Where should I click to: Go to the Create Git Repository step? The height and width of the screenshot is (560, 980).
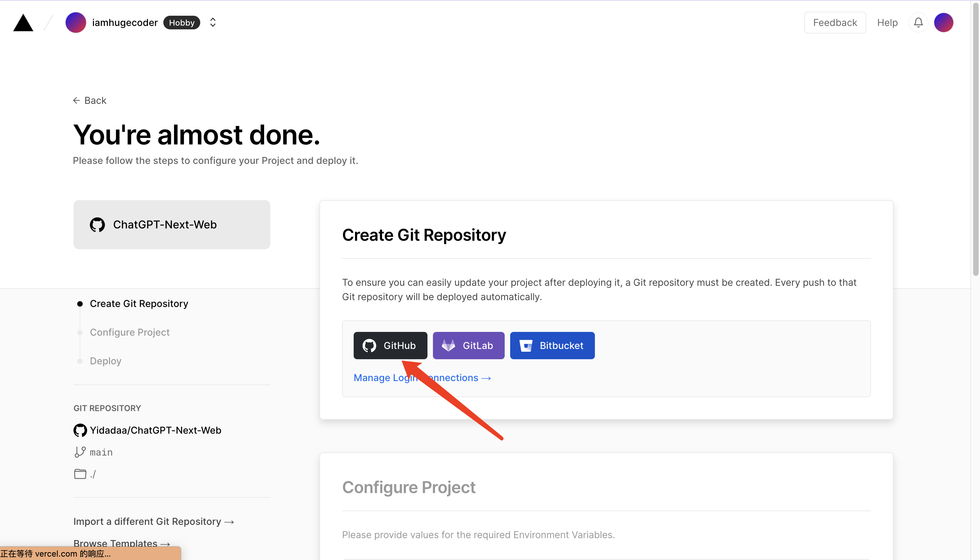point(139,304)
